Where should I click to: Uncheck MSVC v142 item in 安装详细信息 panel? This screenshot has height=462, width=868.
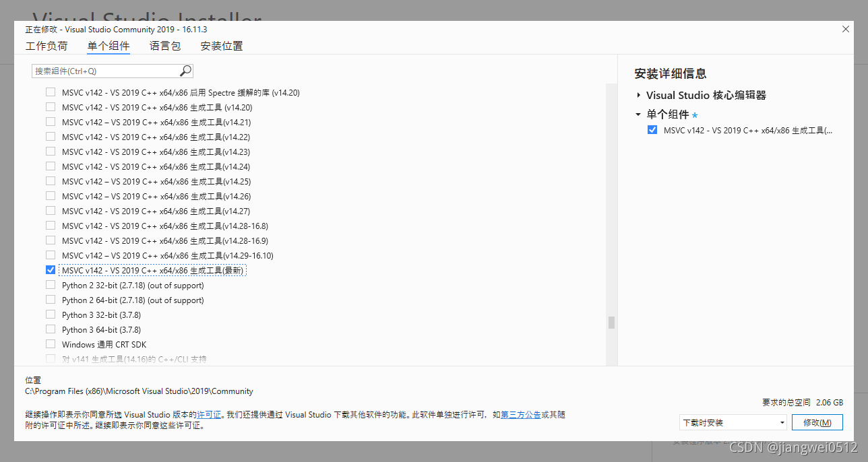tap(652, 130)
